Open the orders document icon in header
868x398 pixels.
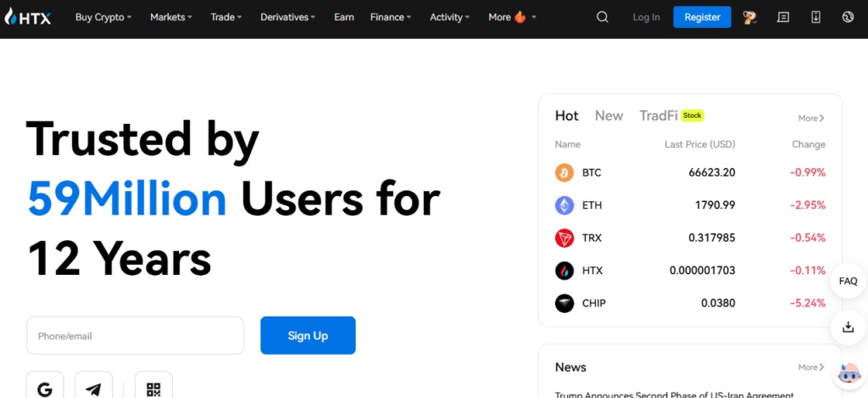pos(782,17)
